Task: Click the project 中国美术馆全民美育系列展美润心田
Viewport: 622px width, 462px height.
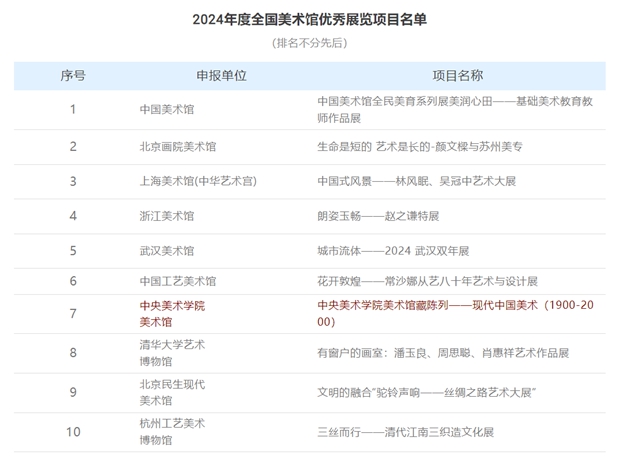Action: pos(455,109)
